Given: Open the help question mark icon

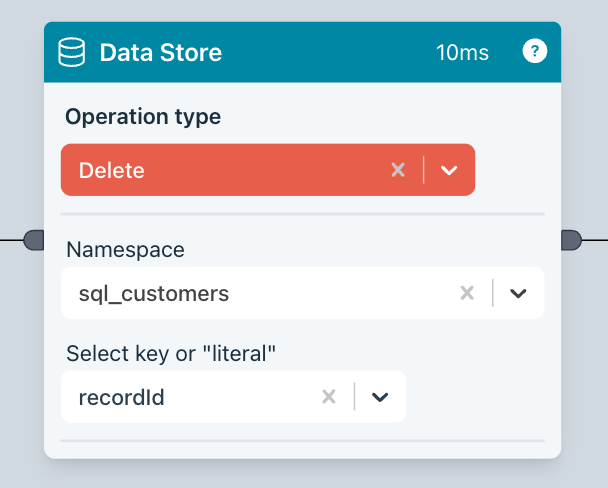Looking at the screenshot, I should pos(535,52).
